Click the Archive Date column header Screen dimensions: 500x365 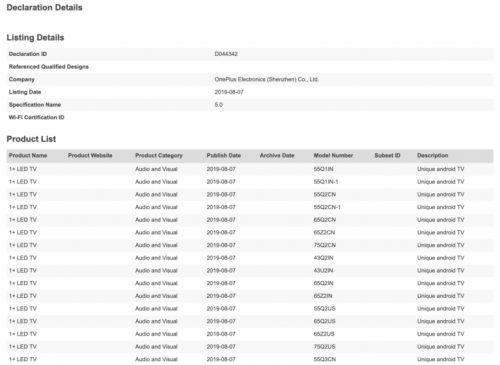(277, 155)
